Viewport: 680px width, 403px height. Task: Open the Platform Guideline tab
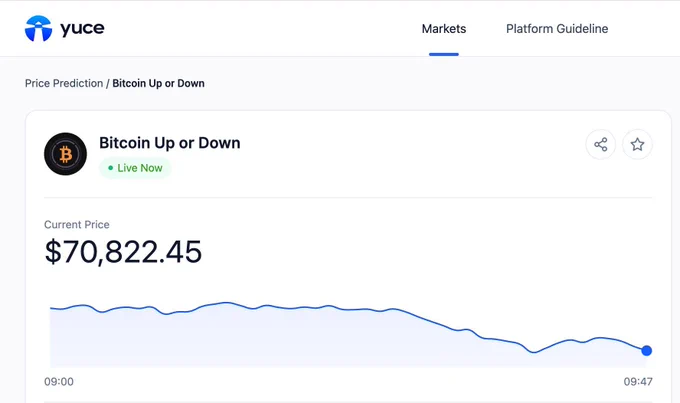pyautogui.click(x=557, y=29)
